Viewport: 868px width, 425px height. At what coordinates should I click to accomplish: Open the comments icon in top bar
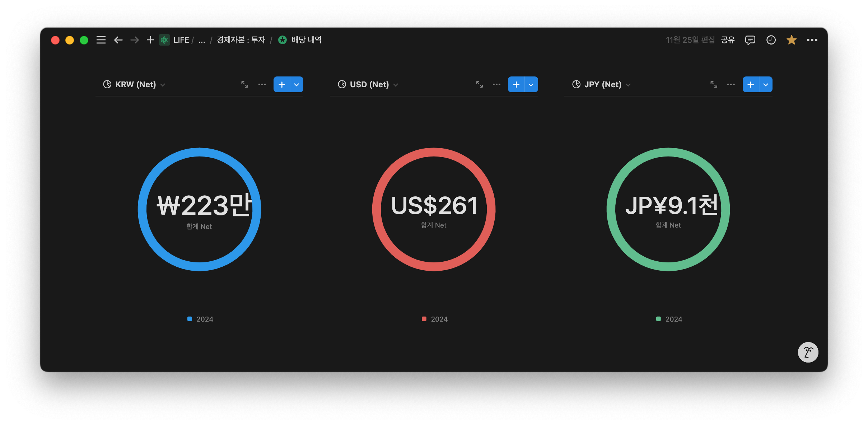[x=750, y=40]
